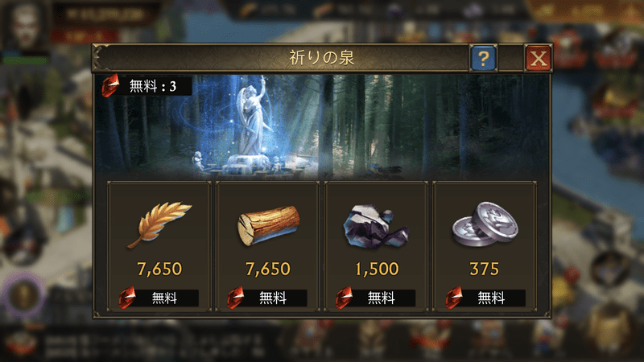Click the red gem in the food card
Image resolution: width=644 pixels, height=362 pixels.
tap(127, 298)
